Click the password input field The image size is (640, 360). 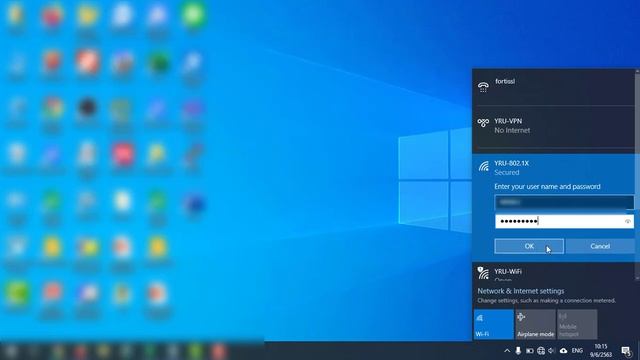click(564, 221)
